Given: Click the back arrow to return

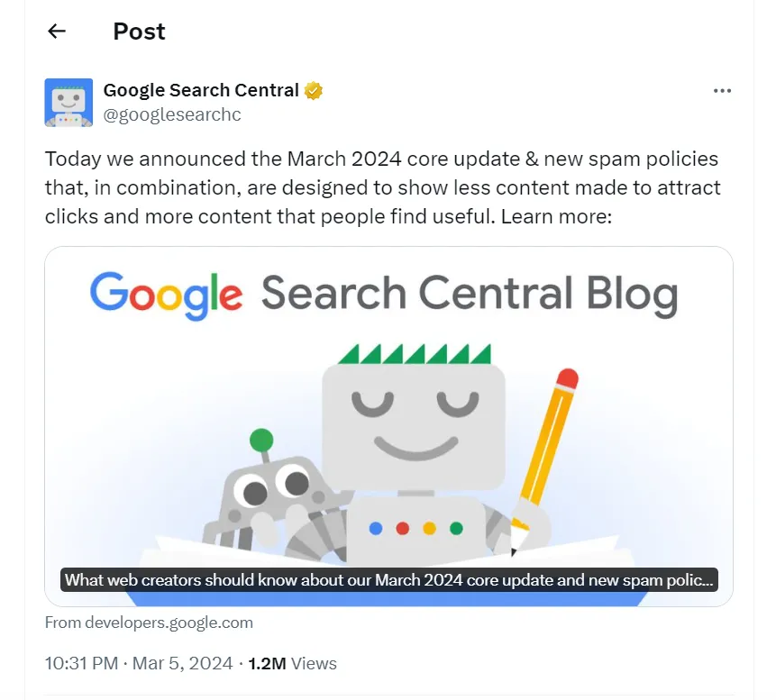Looking at the screenshot, I should click(56, 31).
